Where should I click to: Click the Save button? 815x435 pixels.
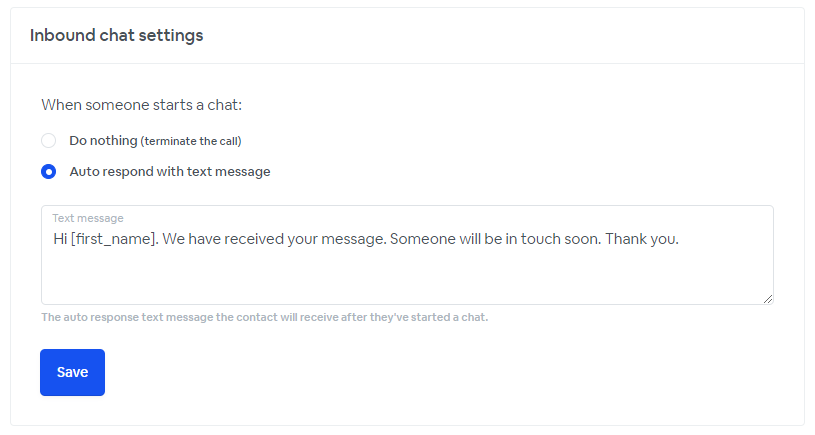point(72,372)
